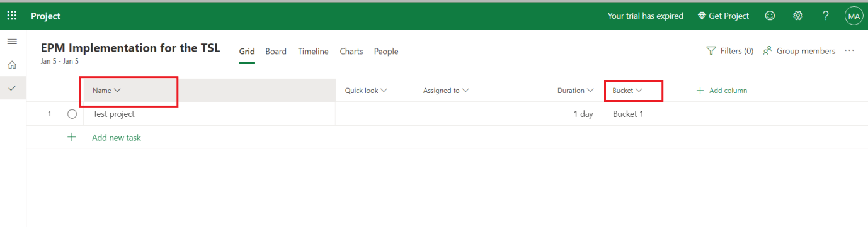Click the plus icon next to Add column
This screenshot has width=868, height=227.
click(700, 91)
